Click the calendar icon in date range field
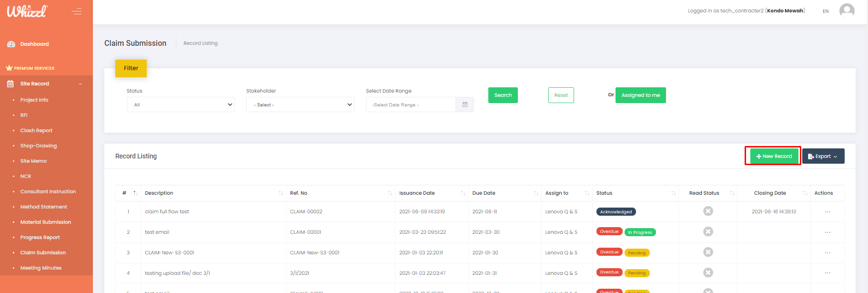Image resolution: width=868 pixels, height=293 pixels. [x=465, y=105]
